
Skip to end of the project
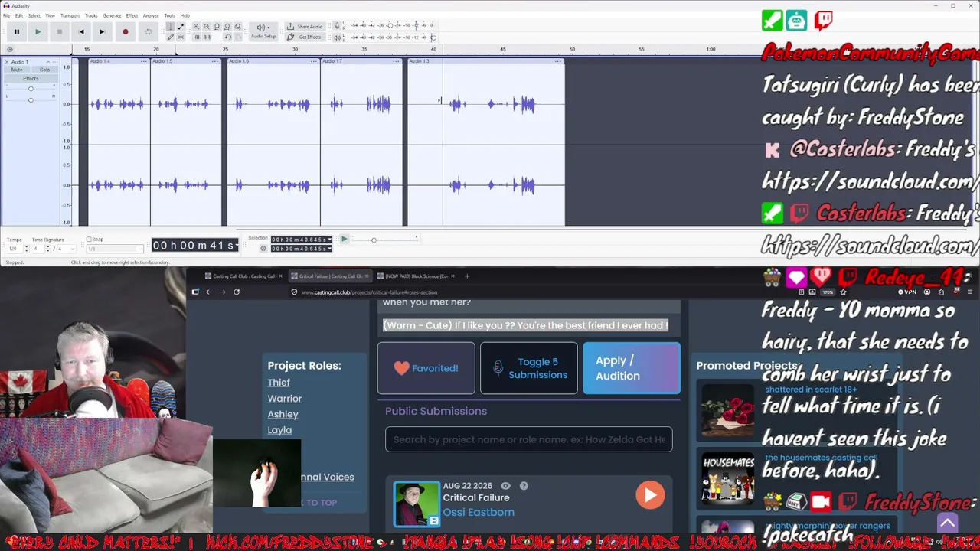102,31
